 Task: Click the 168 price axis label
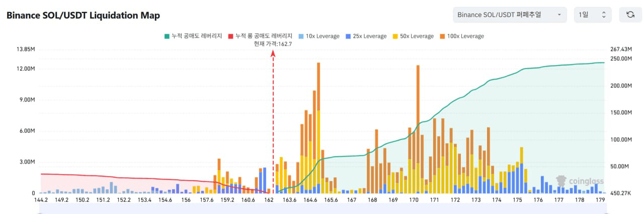372,200
